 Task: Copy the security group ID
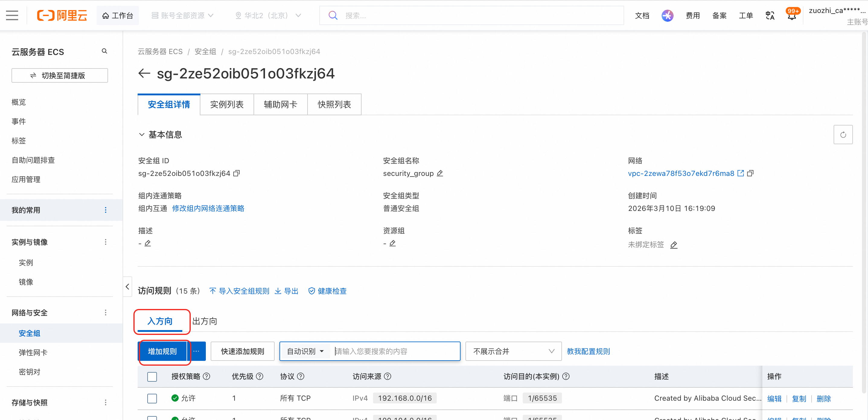coord(237,173)
